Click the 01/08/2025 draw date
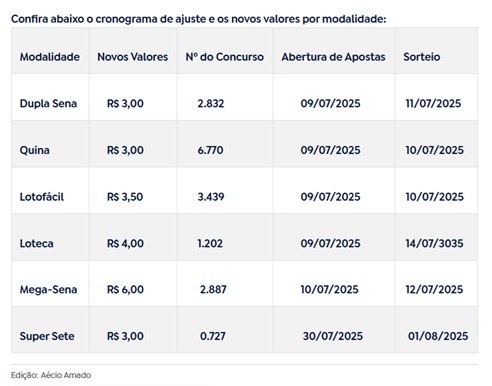492x386 pixels. pyautogui.click(x=438, y=336)
